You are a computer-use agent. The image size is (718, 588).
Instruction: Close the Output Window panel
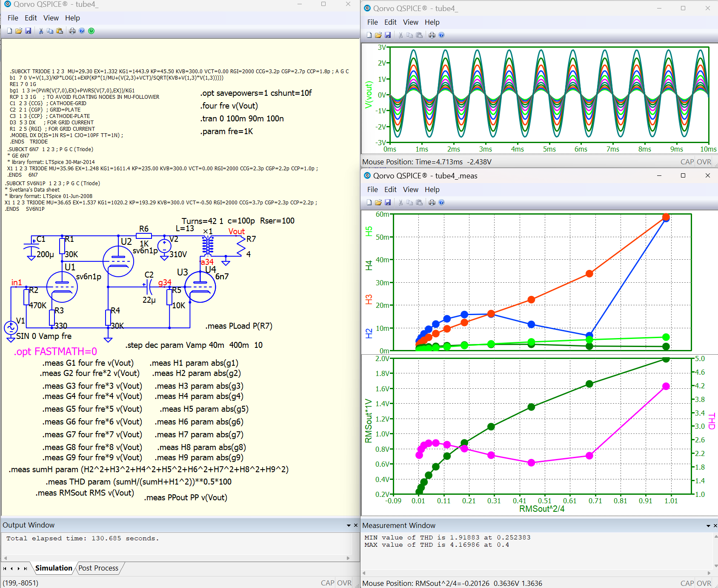pyautogui.click(x=356, y=525)
